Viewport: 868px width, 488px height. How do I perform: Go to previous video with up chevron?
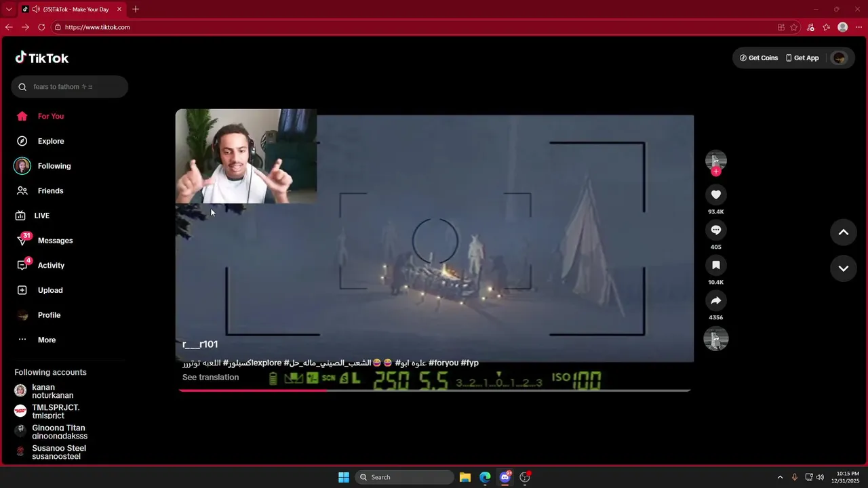click(844, 232)
